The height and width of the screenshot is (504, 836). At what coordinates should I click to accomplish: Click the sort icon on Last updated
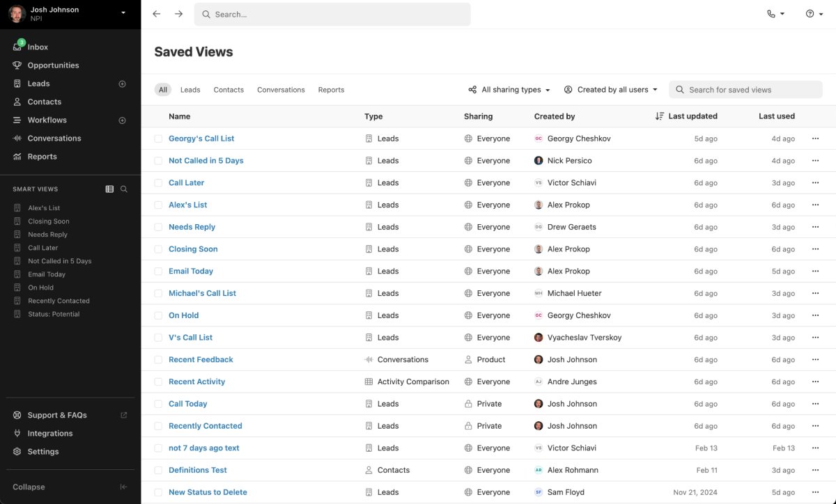[x=660, y=116]
